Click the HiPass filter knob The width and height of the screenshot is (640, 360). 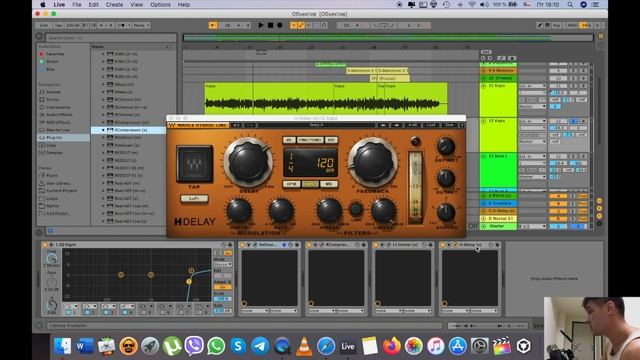(x=329, y=211)
